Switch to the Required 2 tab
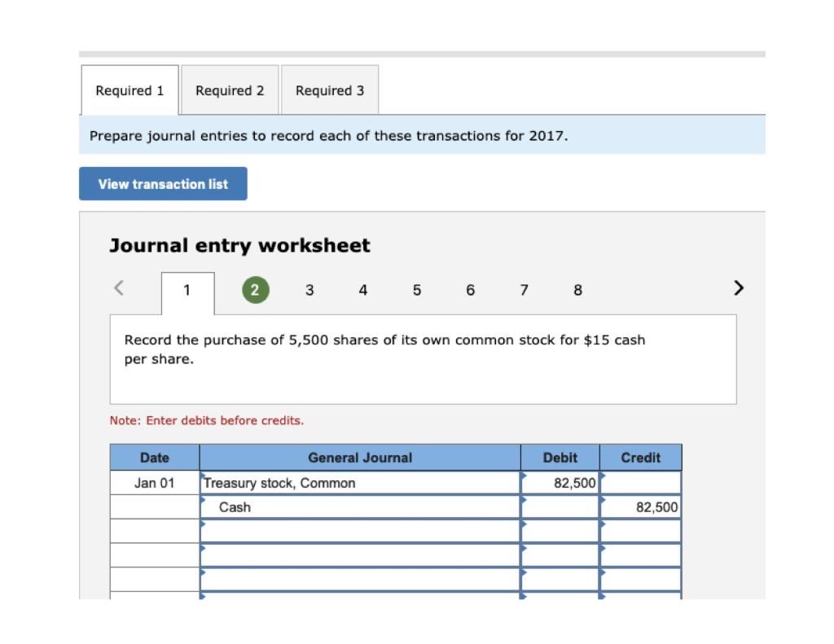The image size is (834, 644). point(230,90)
